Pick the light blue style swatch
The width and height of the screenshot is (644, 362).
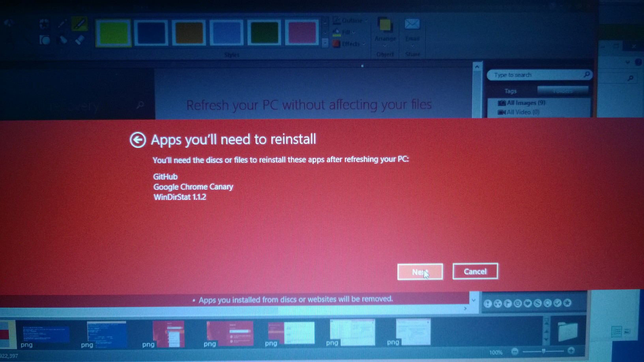[226, 33]
